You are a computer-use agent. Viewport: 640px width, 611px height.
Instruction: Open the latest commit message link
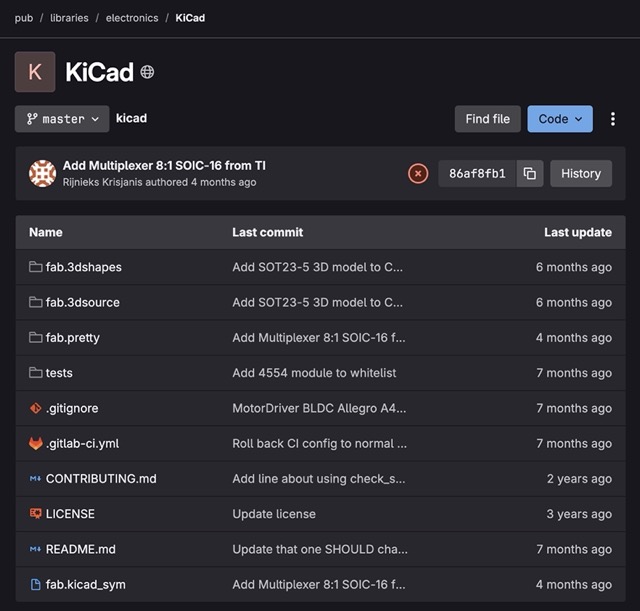(x=164, y=165)
